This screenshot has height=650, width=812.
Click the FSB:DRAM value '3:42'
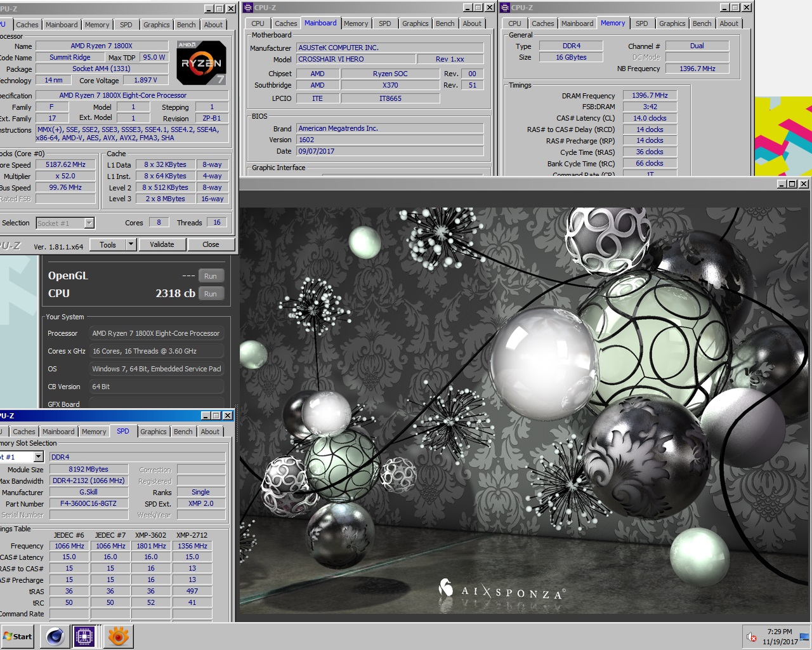coord(650,107)
